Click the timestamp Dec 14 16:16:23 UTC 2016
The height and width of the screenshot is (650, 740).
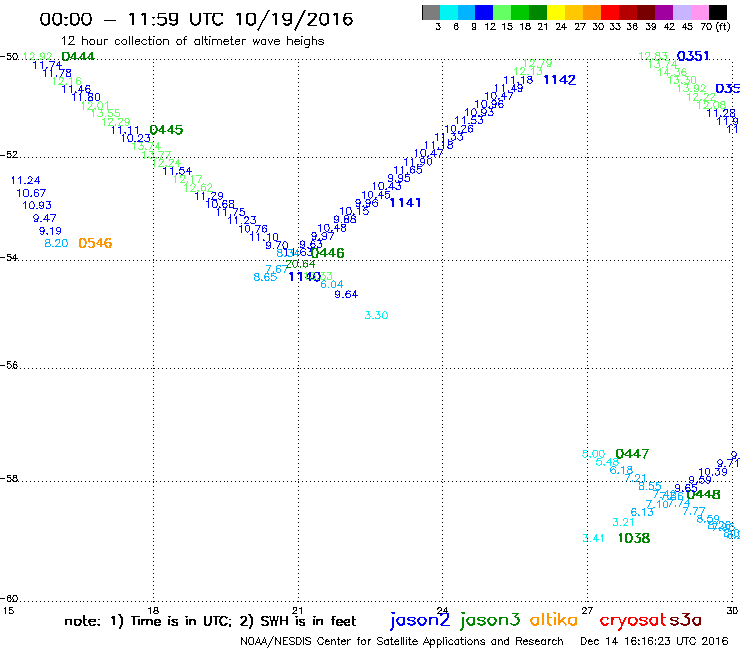tap(654, 642)
